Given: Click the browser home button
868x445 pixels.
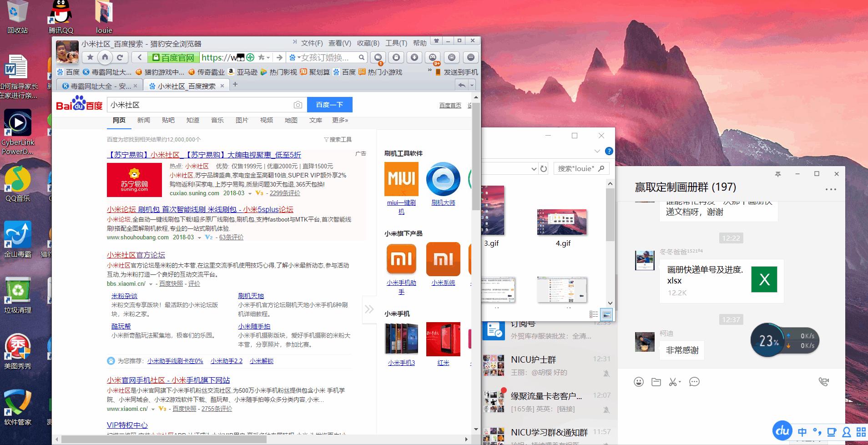Looking at the screenshot, I should (x=105, y=57).
